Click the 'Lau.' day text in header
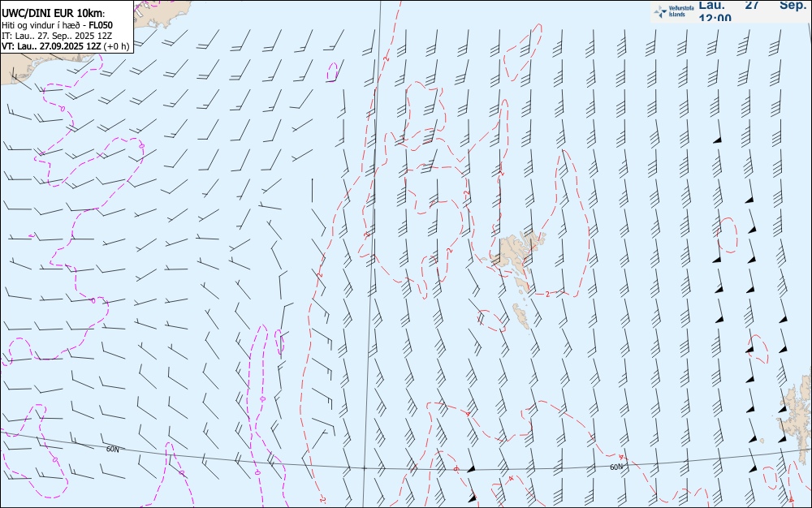 click(711, 6)
